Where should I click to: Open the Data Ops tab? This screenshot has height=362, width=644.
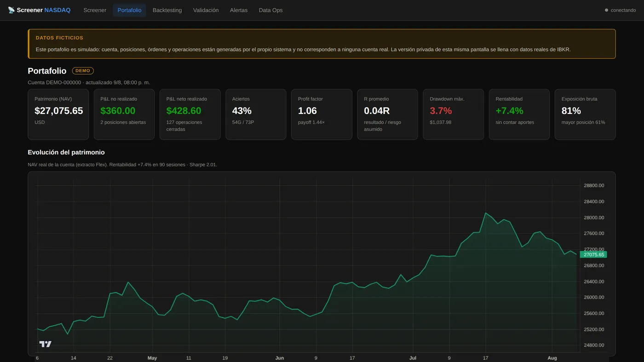pyautogui.click(x=270, y=10)
